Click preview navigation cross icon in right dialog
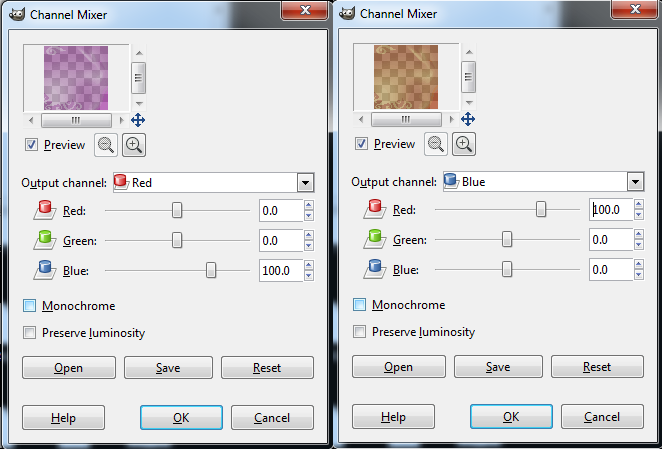This screenshot has height=449, width=662. (x=468, y=120)
